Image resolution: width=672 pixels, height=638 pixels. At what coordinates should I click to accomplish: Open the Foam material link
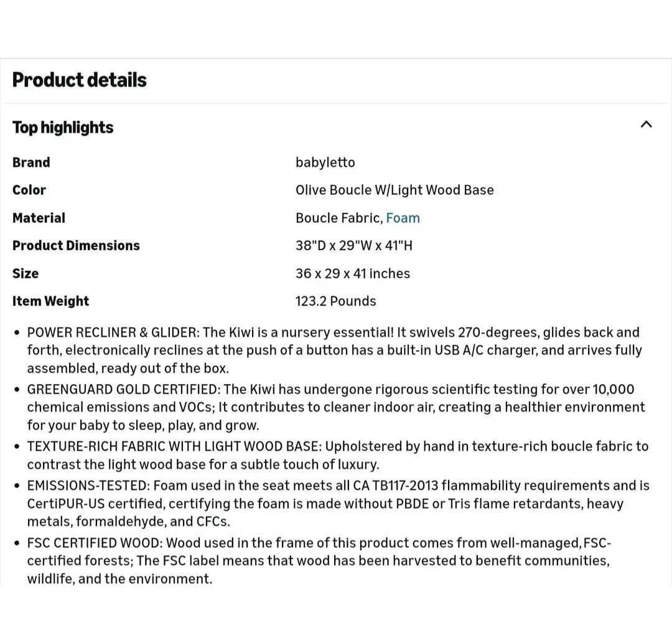coord(403,218)
